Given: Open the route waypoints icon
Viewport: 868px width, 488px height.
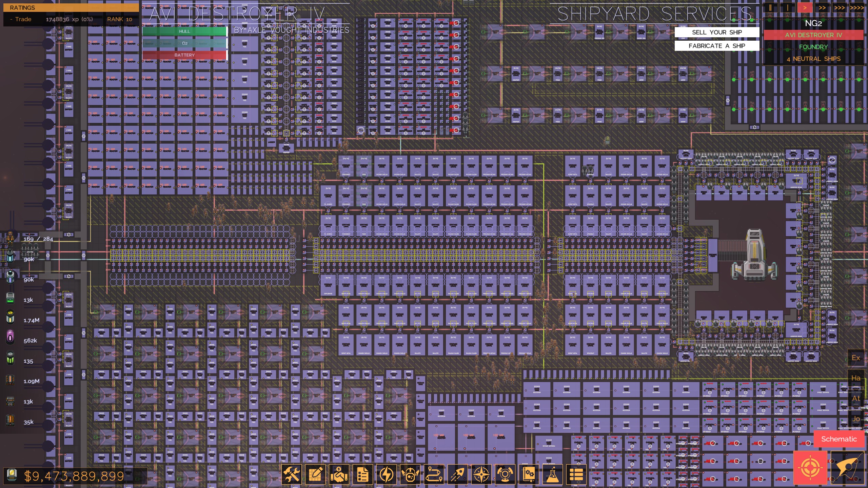Looking at the screenshot, I should click(434, 474).
